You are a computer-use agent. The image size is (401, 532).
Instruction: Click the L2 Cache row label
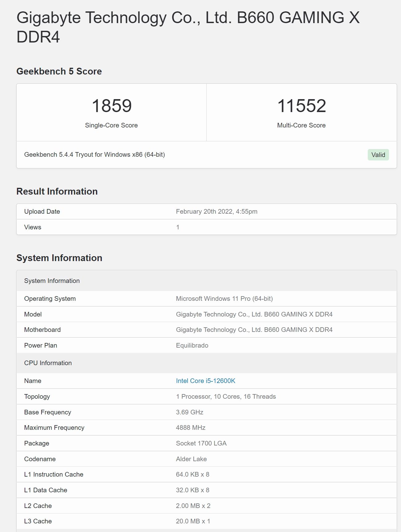[38, 506]
